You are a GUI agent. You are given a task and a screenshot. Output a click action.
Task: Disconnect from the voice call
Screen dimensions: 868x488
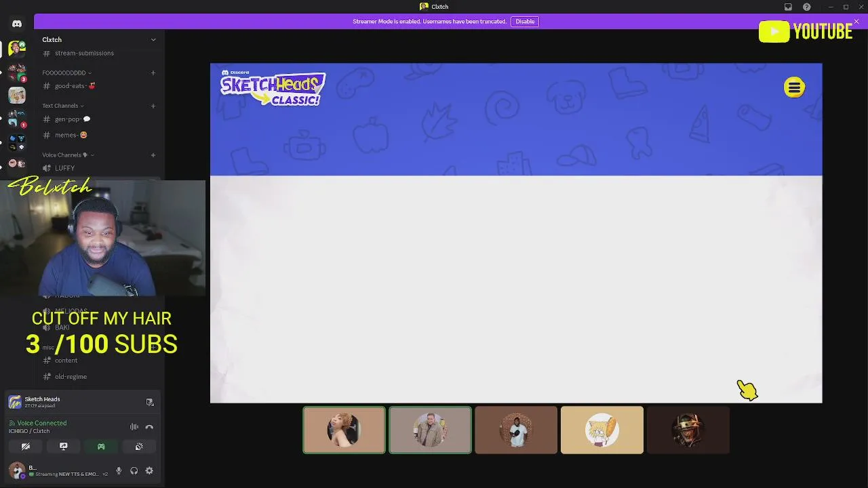pos(149,427)
